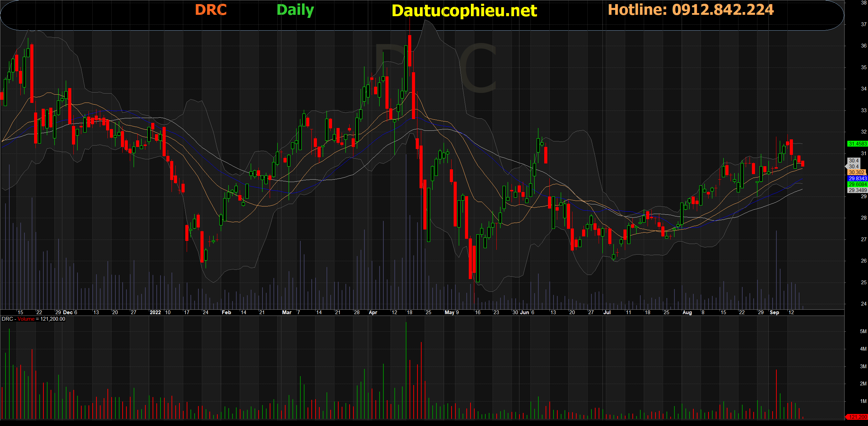Click the 2022 year marker on date axis

[x=155, y=312]
